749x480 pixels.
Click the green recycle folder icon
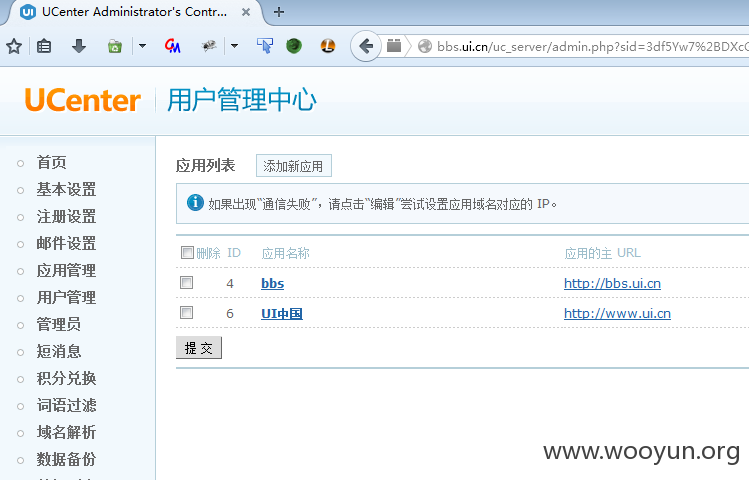click(115, 46)
